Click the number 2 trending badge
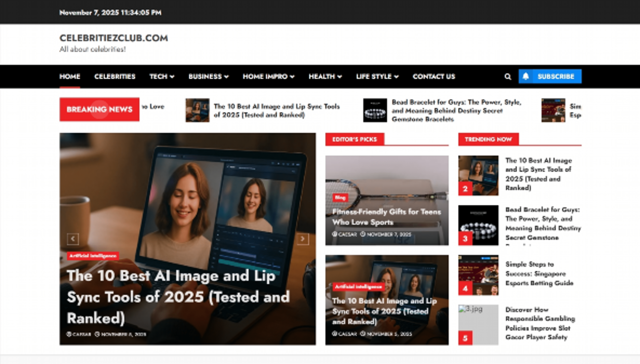Viewport: 640px width, 364px height. (465, 188)
